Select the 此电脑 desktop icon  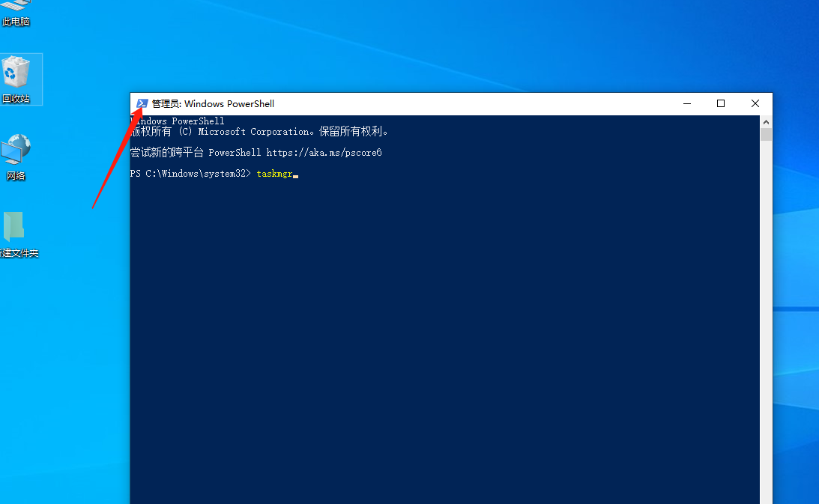[15, 13]
